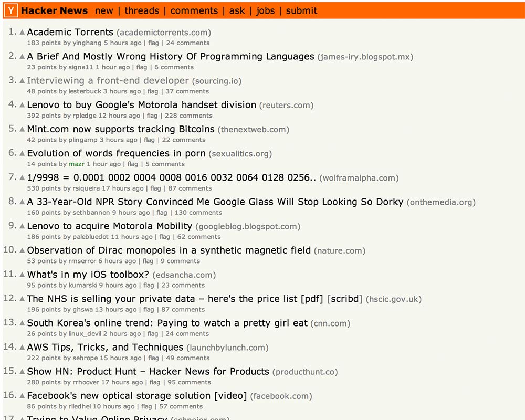Upvote Show HN: Product Hunt story
Image resolution: width=525 pixels, height=420 pixels.
[x=22, y=371]
